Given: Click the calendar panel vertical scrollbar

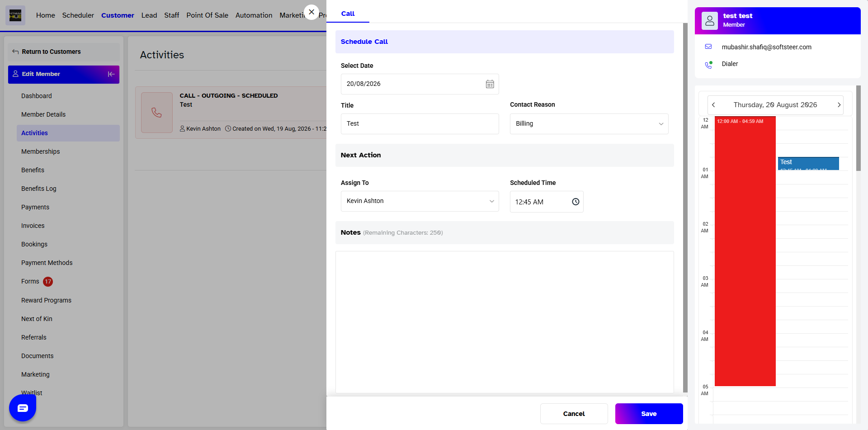Looking at the screenshot, I should 859,128.
